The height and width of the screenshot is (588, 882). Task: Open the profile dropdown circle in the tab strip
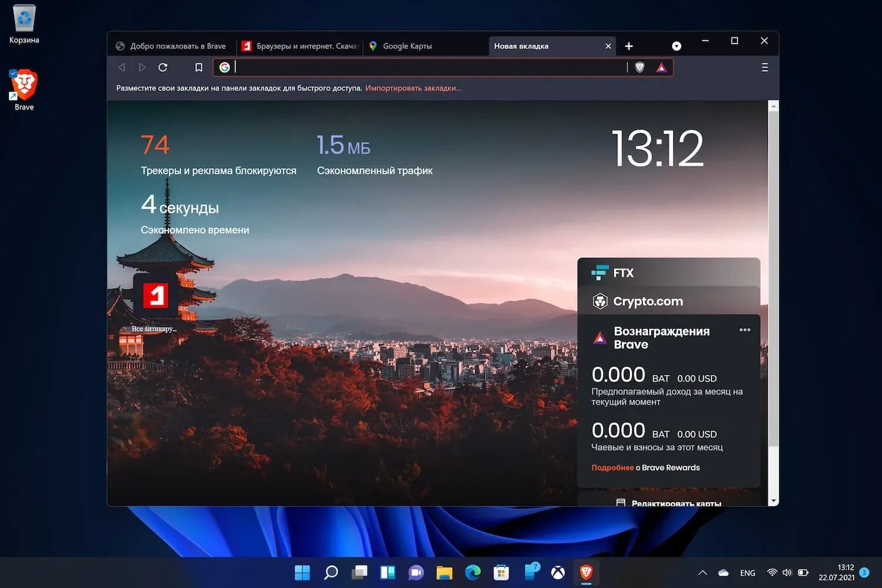pos(677,46)
